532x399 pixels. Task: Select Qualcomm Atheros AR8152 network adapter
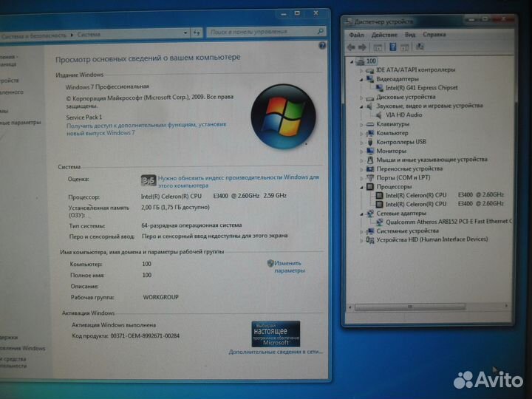[448, 222]
